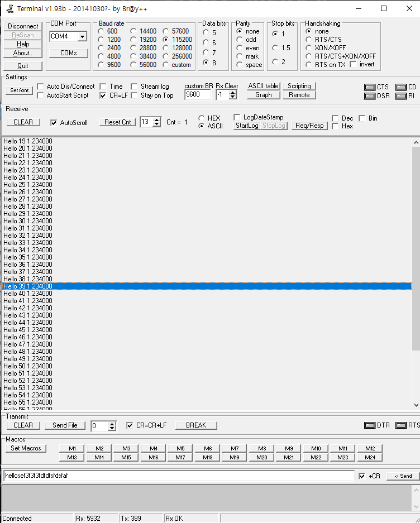
Task: Open the ASCII table
Action: point(263,86)
